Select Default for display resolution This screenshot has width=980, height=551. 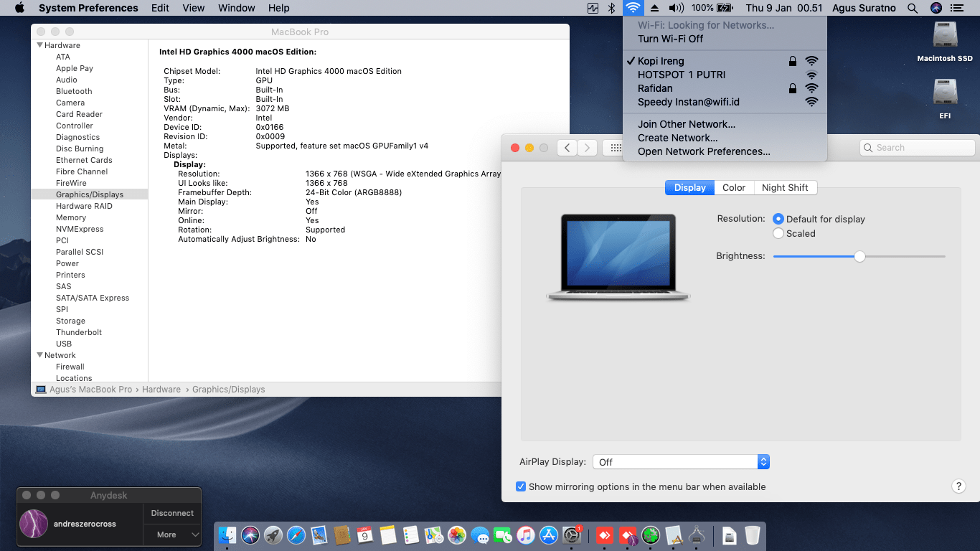[x=819, y=219]
